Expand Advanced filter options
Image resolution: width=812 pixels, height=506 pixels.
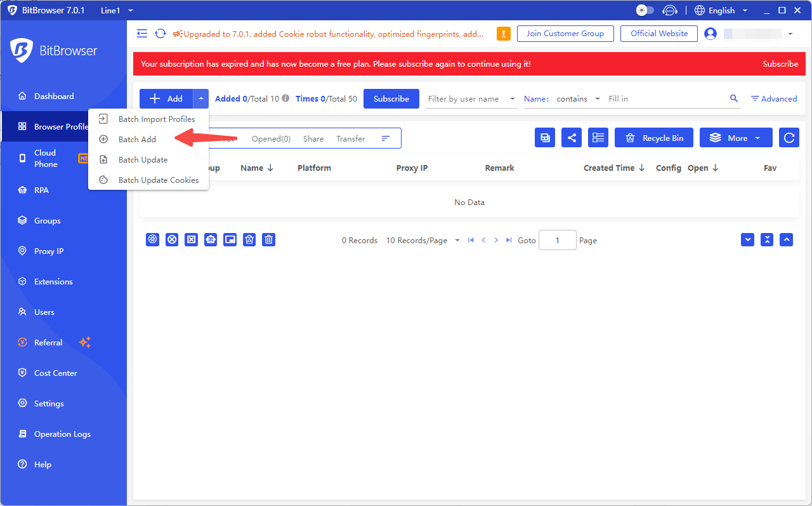point(774,98)
